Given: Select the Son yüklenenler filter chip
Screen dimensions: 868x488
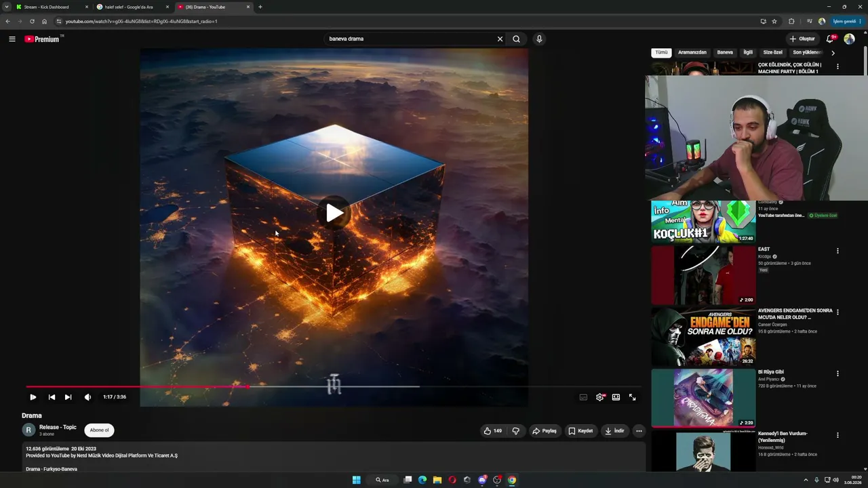Looking at the screenshot, I should point(807,52).
